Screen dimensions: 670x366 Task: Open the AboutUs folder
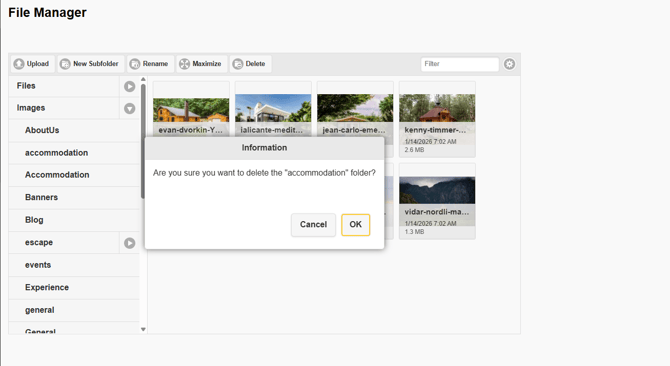(74, 130)
